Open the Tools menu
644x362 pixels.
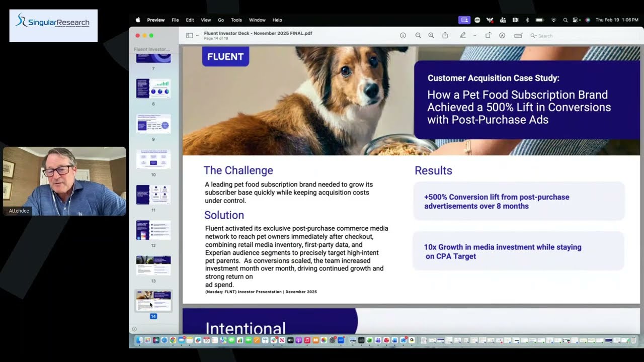click(x=236, y=20)
